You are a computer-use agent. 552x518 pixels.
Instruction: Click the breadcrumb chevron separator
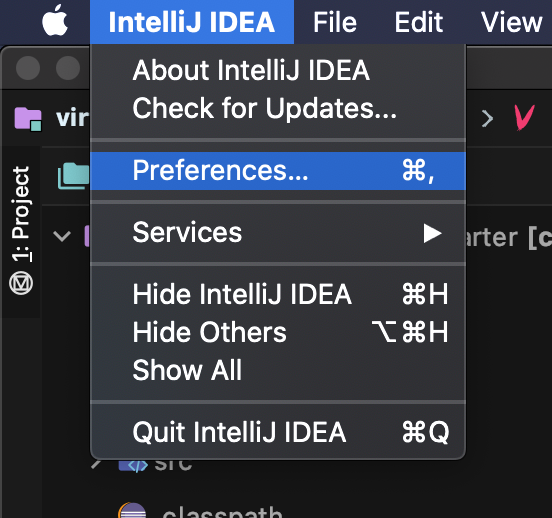coord(487,119)
